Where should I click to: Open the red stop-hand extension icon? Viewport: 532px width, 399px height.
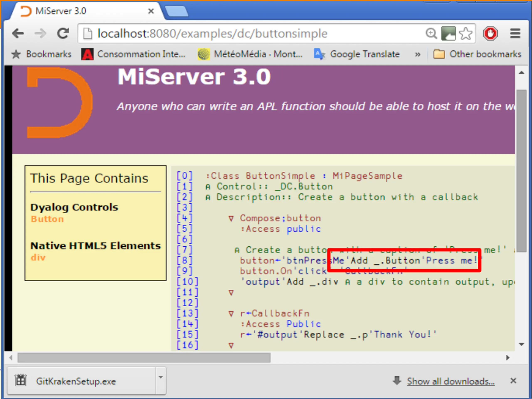(490, 33)
